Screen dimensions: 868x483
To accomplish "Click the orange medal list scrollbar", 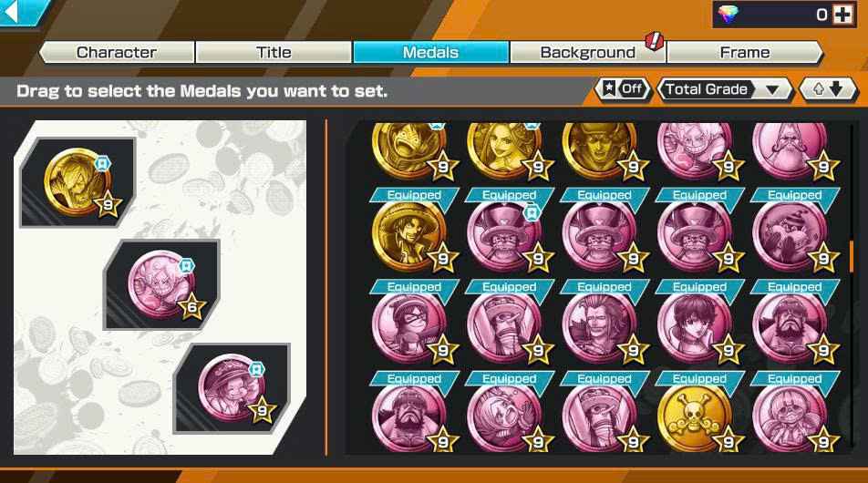I will pos(851,255).
